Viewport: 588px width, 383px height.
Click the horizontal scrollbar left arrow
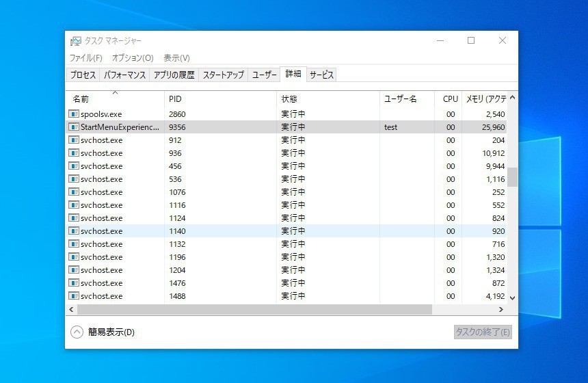71,309
